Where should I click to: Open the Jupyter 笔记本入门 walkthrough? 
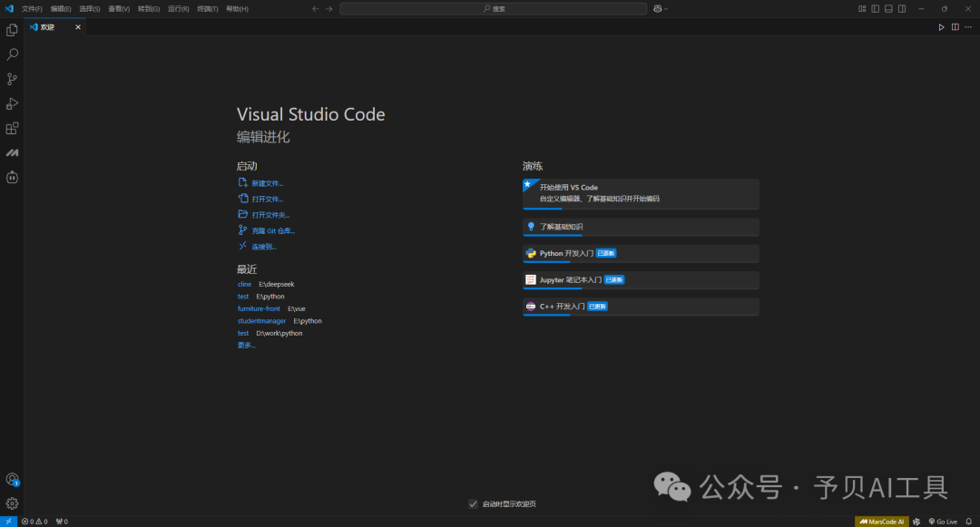point(641,279)
